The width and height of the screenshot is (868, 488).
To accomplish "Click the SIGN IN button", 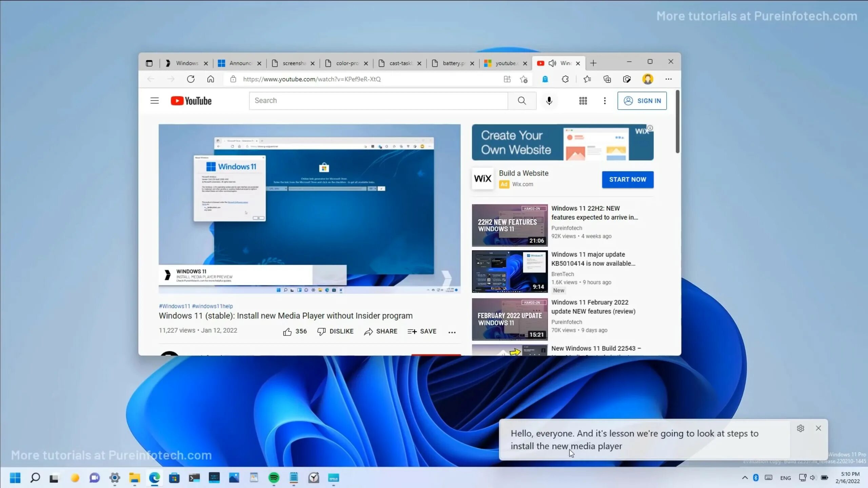I will (x=642, y=101).
